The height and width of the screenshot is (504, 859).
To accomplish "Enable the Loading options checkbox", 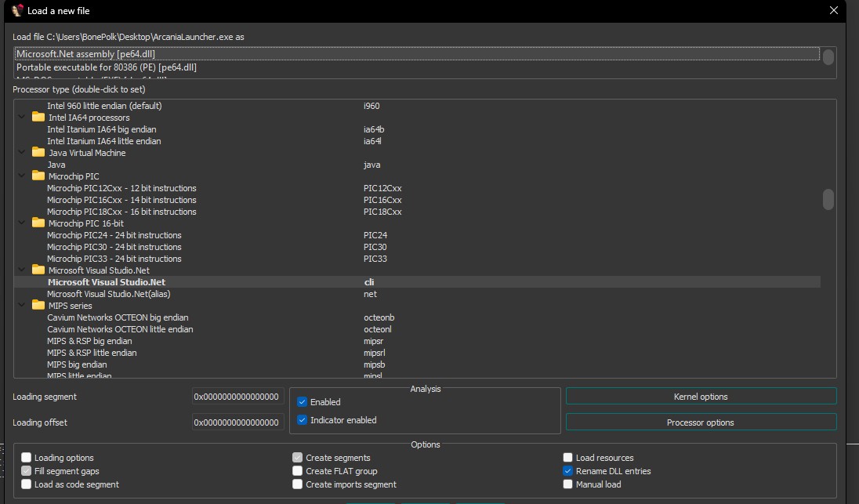I will click(27, 458).
